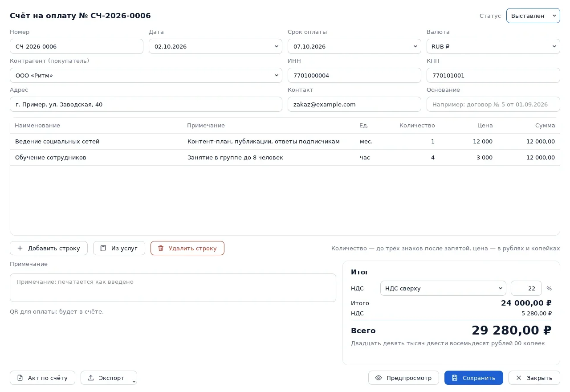The width and height of the screenshot is (570, 392).
Task: Click the ИНН input field
Action: 354,75
